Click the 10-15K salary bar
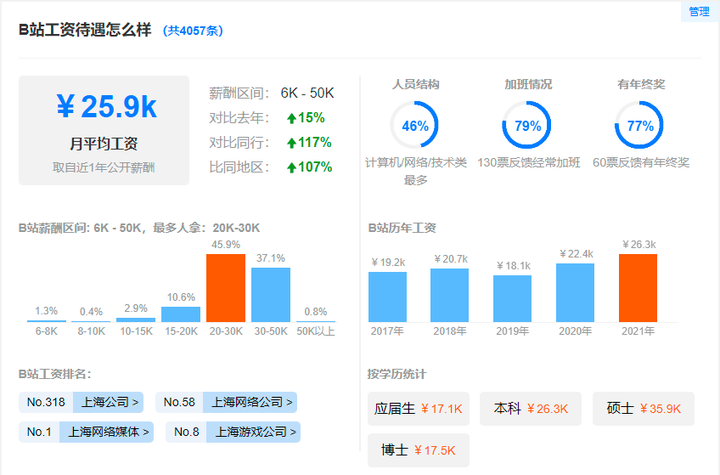This screenshot has height=475, width=720. point(136,319)
